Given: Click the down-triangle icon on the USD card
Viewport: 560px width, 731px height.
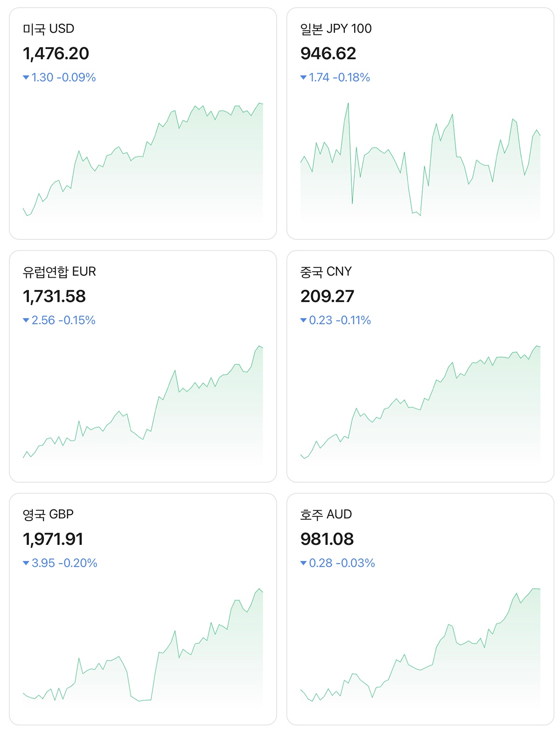Looking at the screenshot, I should click(x=26, y=77).
